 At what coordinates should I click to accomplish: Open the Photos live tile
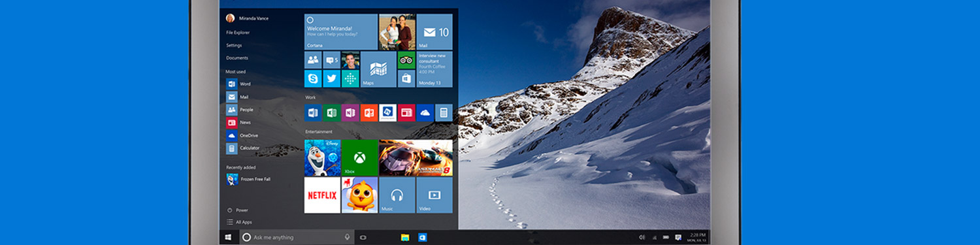397,32
